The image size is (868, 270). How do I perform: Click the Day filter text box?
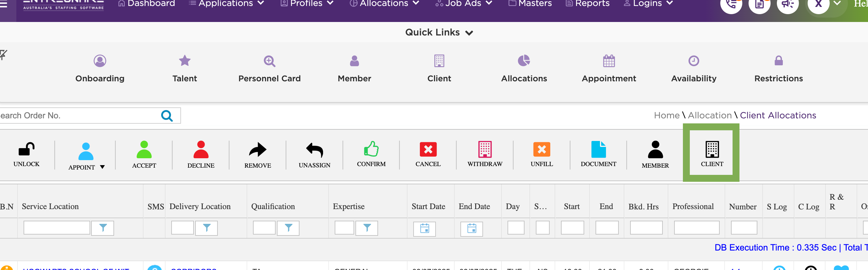(x=515, y=228)
